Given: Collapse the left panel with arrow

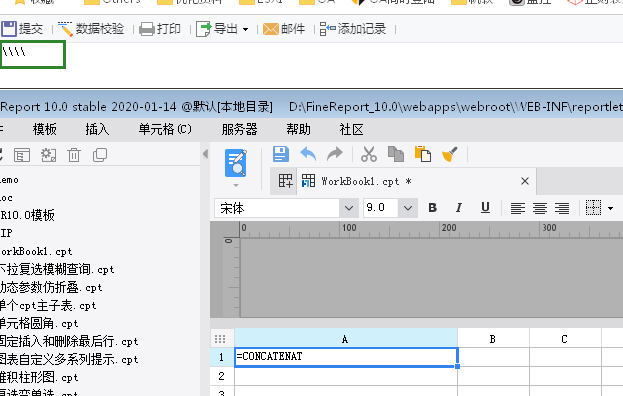Looking at the screenshot, I should (205, 154).
